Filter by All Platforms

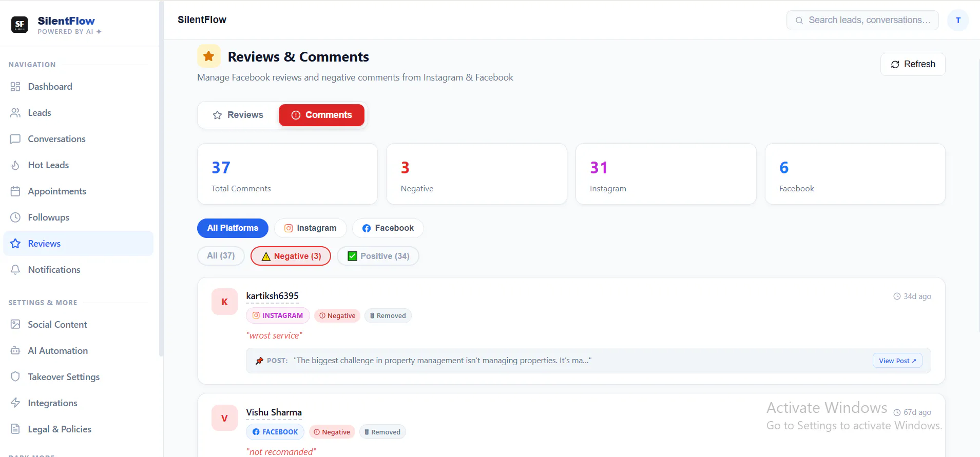point(233,228)
